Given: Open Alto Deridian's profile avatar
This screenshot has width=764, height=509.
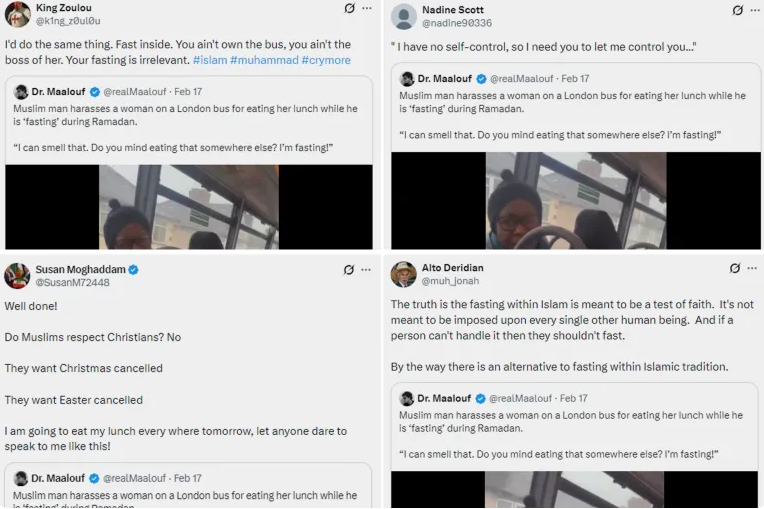Looking at the screenshot, I should click(403, 274).
